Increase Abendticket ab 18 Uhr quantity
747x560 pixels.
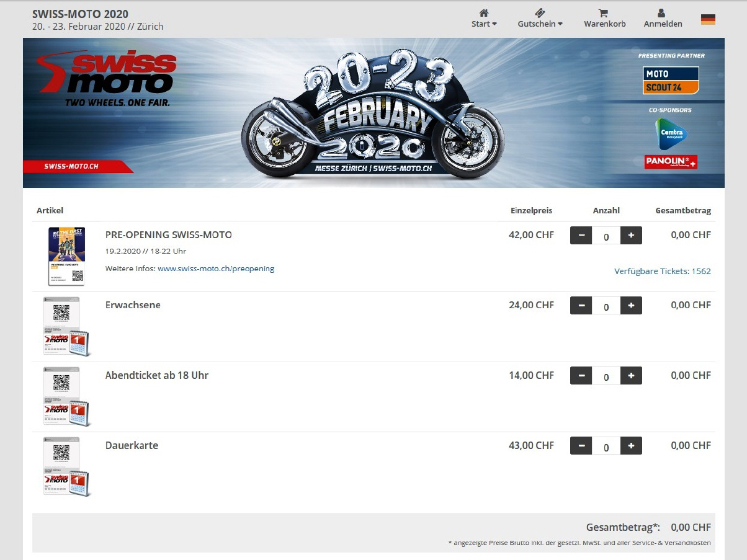631,376
